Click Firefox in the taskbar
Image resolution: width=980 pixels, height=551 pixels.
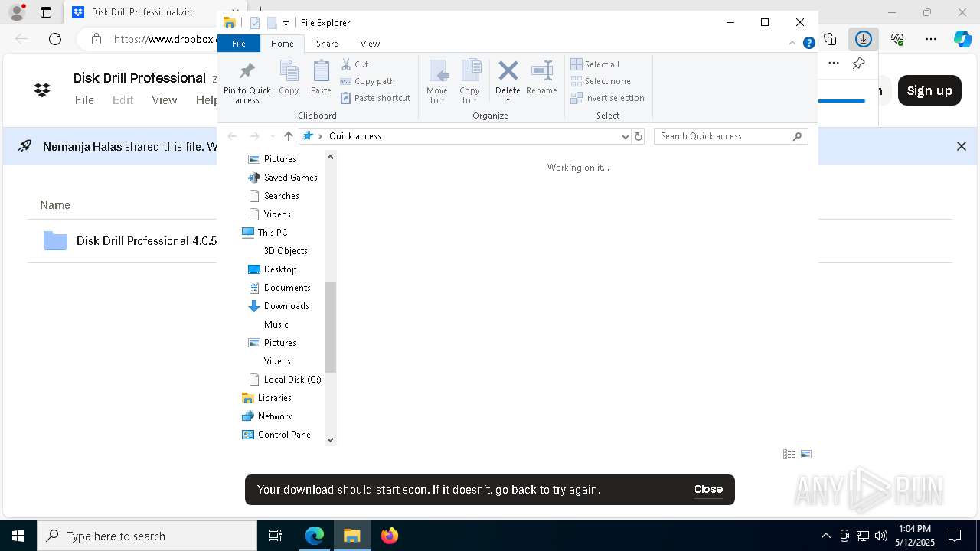pos(390,536)
